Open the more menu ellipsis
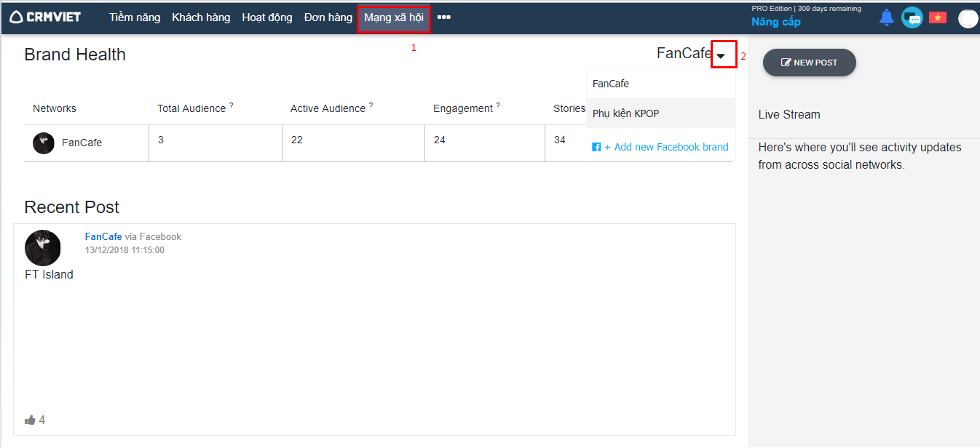The width and height of the screenshot is (980, 448). pos(443,17)
